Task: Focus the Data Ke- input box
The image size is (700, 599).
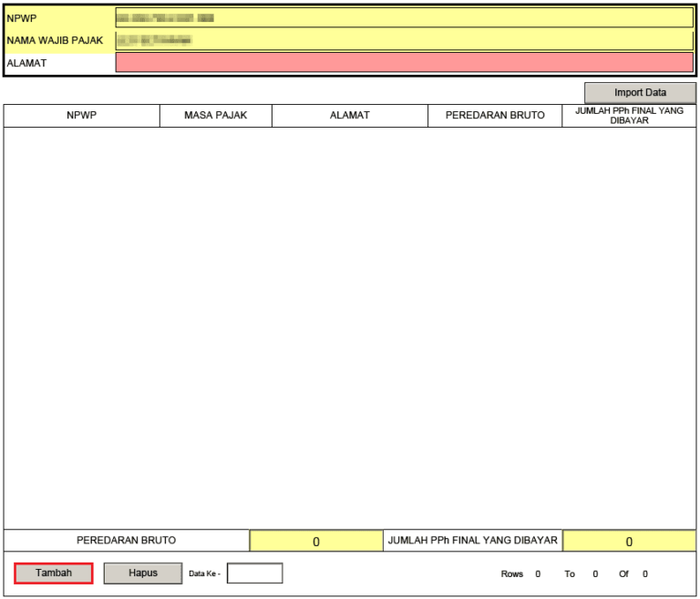Action: (254, 573)
